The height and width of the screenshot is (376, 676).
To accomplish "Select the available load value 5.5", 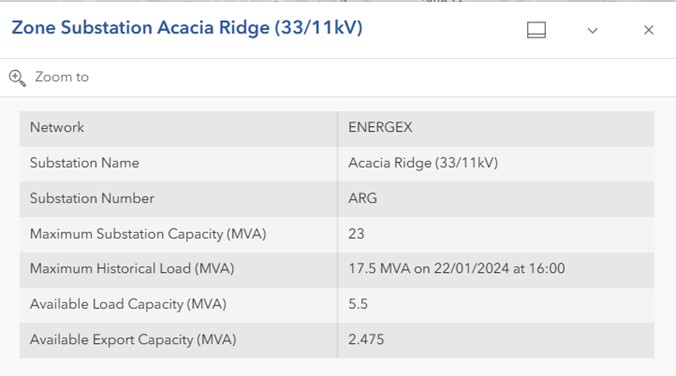I will 358,304.
